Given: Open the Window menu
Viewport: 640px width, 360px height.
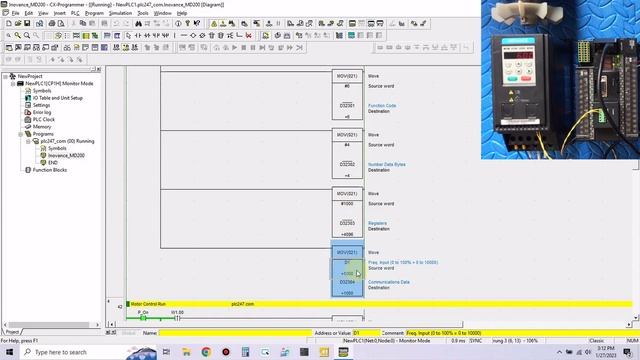Looking at the screenshot, I should [162, 13].
